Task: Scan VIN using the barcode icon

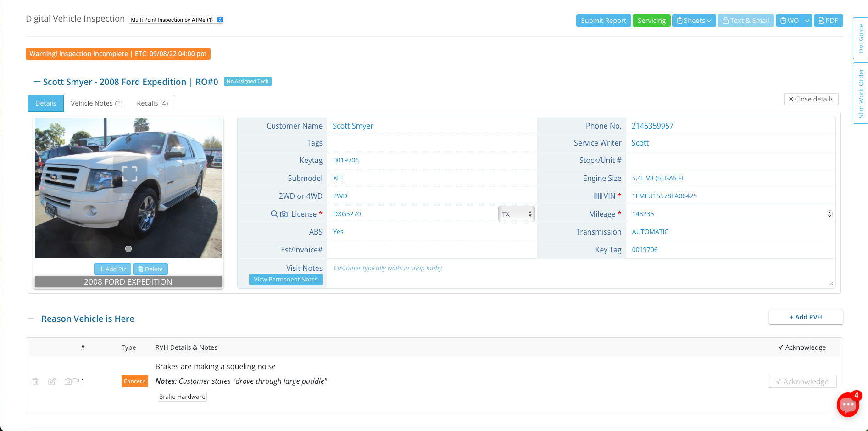Action: click(x=598, y=196)
